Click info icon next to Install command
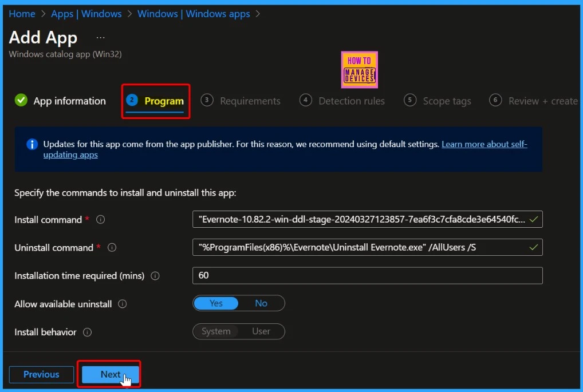 coord(100,220)
